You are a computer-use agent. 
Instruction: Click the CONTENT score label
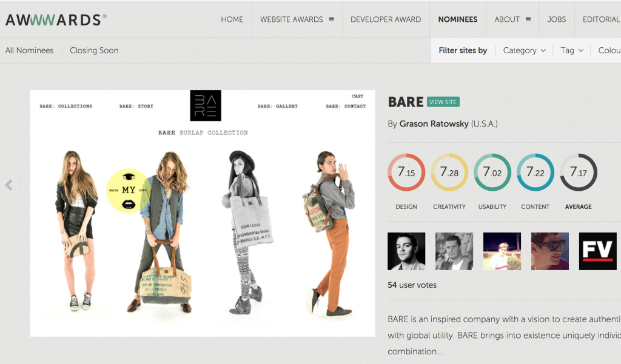pyautogui.click(x=535, y=207)
